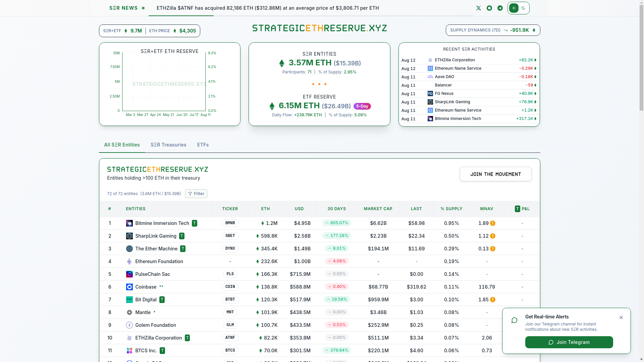Click Ethereum Foundation entity name
The image size is (644, 362).
[159, 261]
